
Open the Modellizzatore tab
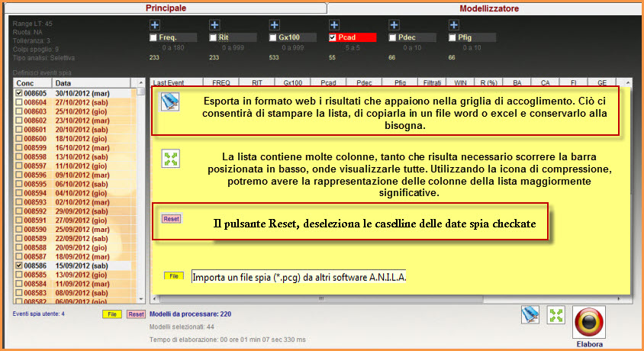point(490,8)
